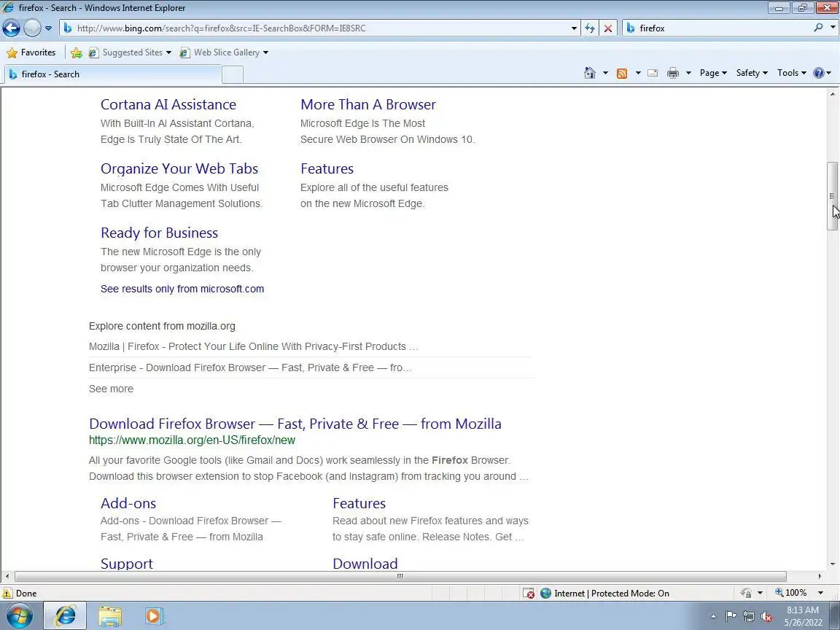Click popup blocked icon in status bar
This screenshot has width=840, height=630.
click(x=529, y=593)
